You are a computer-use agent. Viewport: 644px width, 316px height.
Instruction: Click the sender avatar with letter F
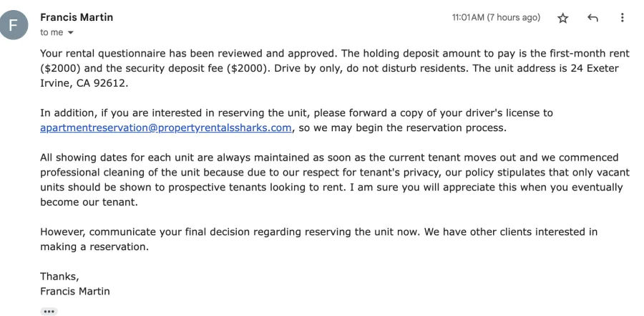(13, 24)
